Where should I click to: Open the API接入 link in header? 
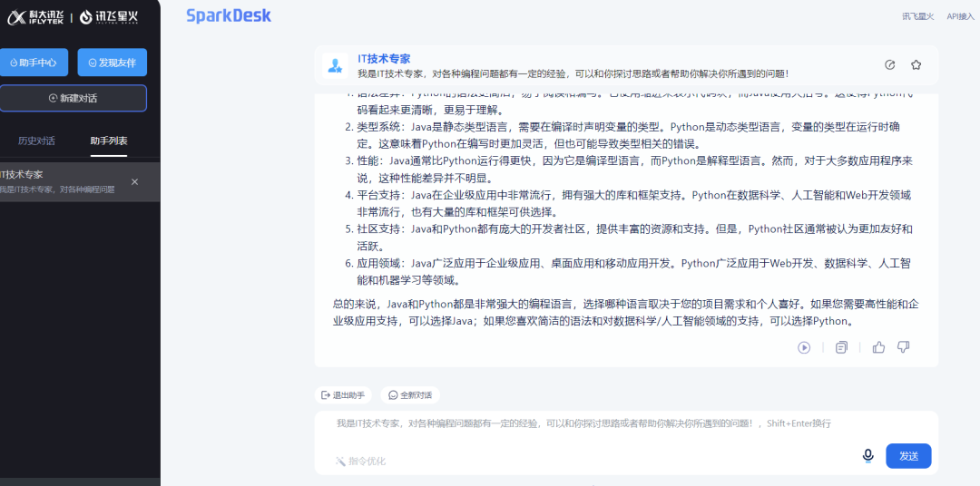pos(959,16)
